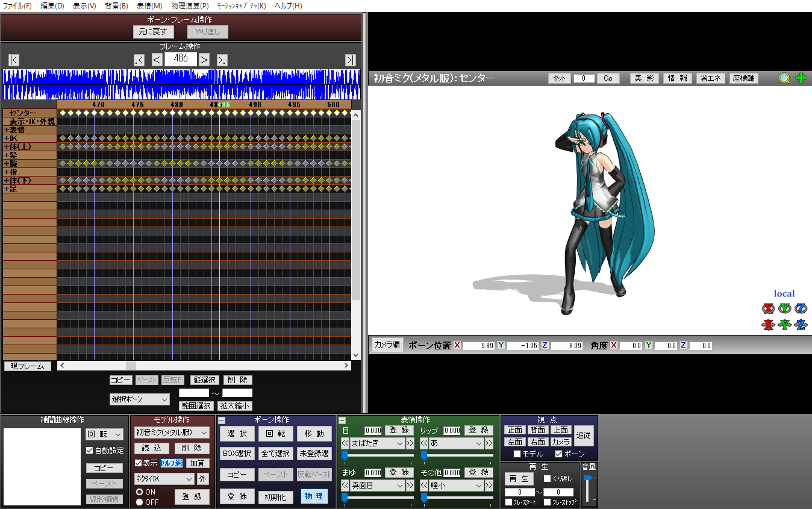This screenshot has width=812, height=509.
Task: Click << beside 瞳小 other morph
Action: [x=424, y=486]
